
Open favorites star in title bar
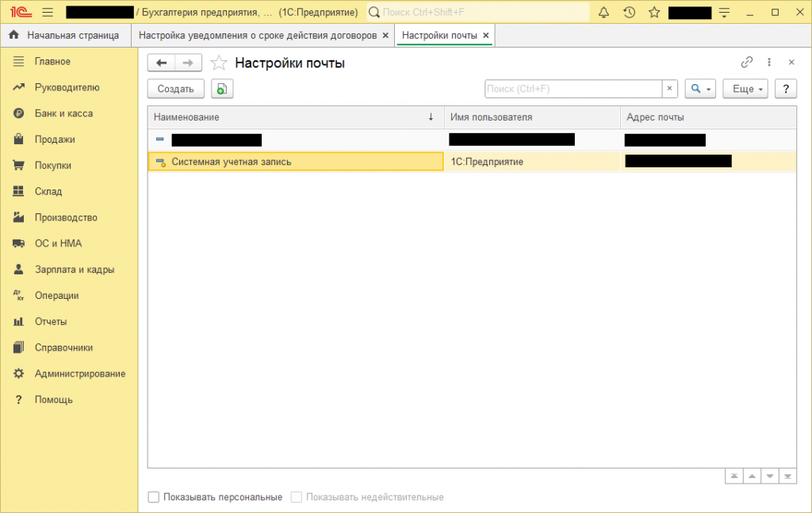point(654,12)
